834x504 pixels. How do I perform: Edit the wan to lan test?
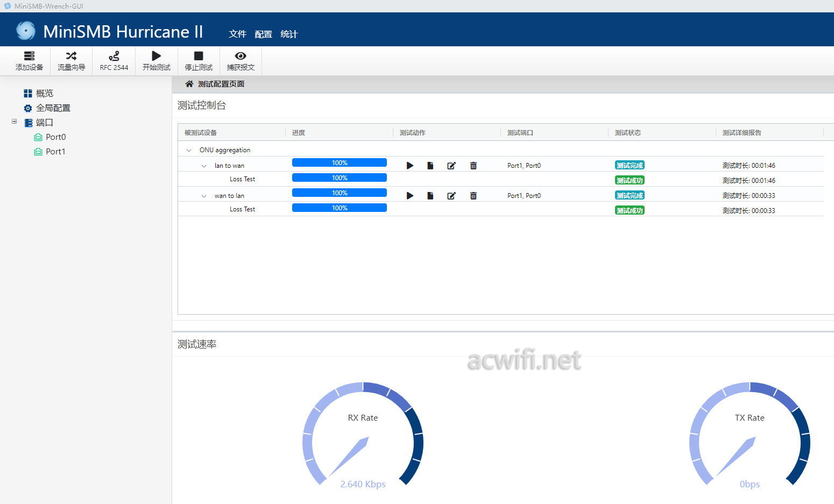pos(451,196)
